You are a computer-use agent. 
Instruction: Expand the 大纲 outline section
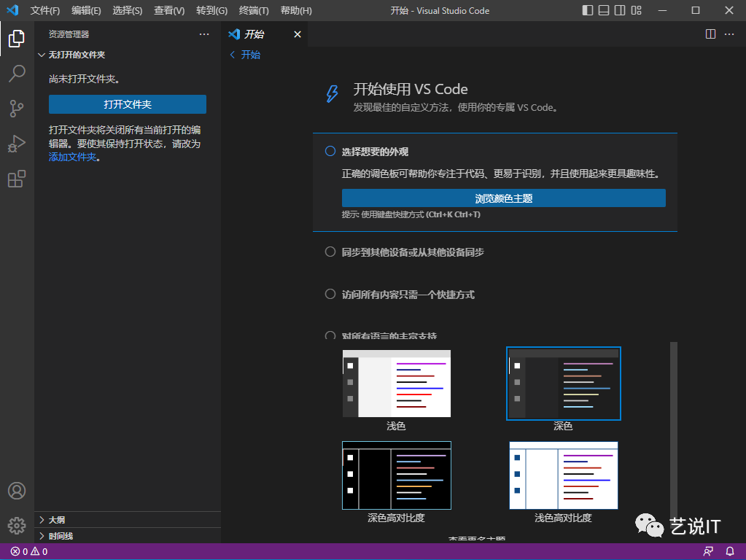click(56, 520)
